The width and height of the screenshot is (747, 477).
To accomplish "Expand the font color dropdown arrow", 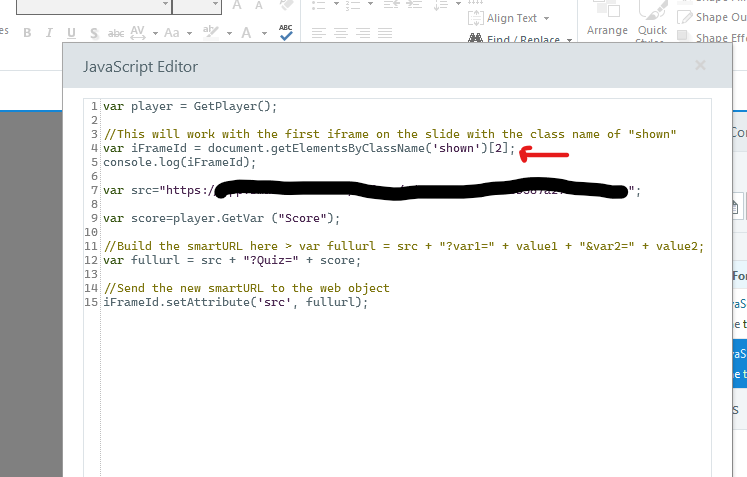I will [x=264, y=33].
